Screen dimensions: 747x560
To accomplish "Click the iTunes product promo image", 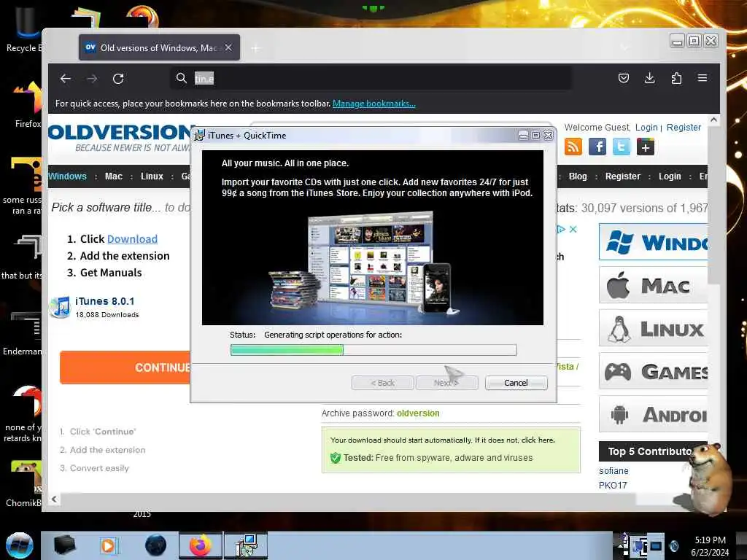I will coord(373,238).
